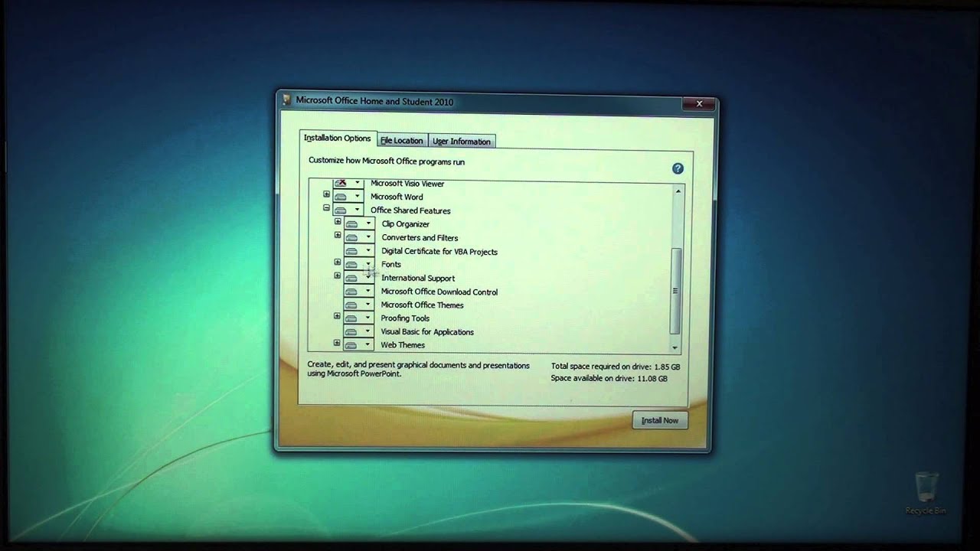Select the Fonts label

[391, 265]
